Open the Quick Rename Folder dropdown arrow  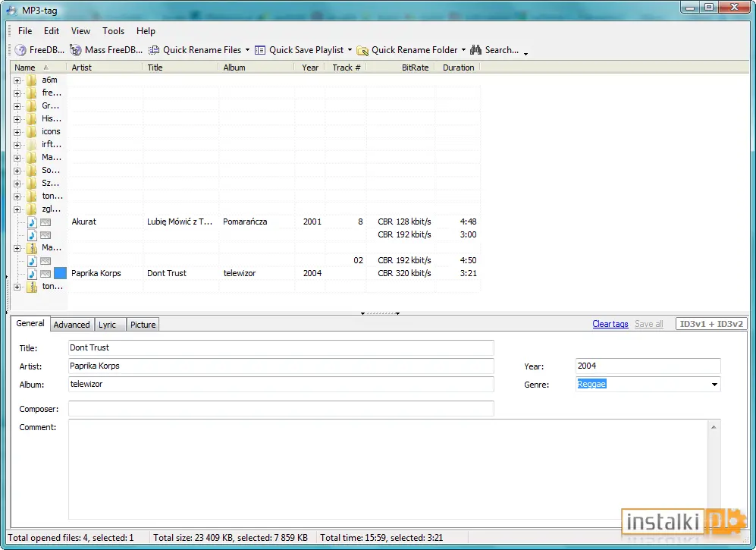[463, 50]
